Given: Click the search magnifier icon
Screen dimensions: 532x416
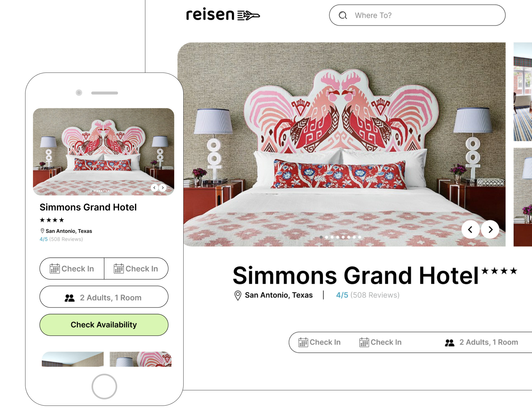Looking at the screenshot, I should point(343,15).
